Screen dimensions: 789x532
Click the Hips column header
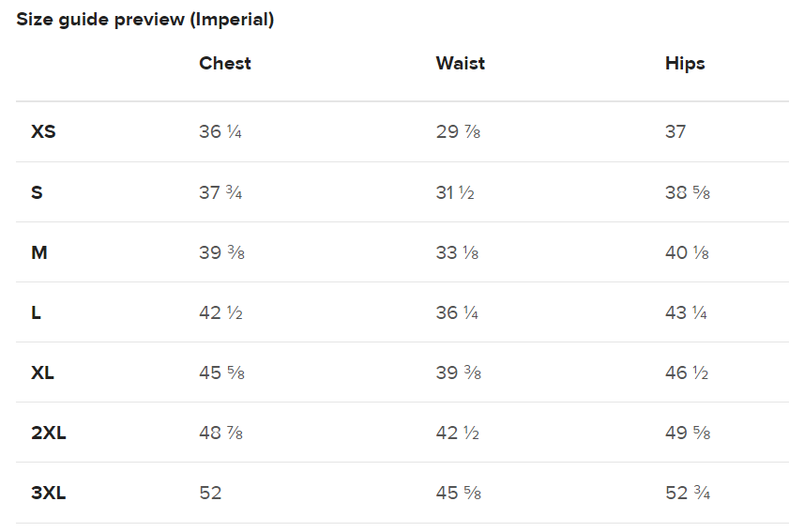tap(685, 64)
